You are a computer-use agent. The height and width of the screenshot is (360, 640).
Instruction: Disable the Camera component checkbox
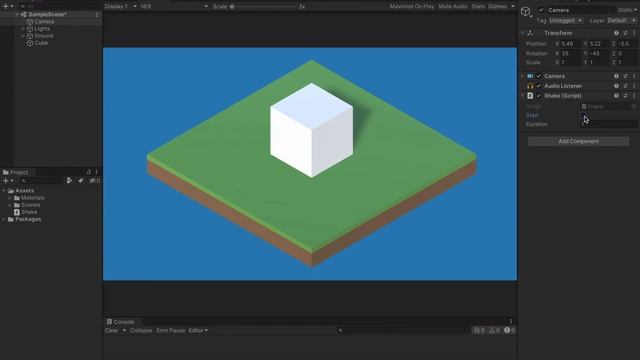(x=539, y=76)
